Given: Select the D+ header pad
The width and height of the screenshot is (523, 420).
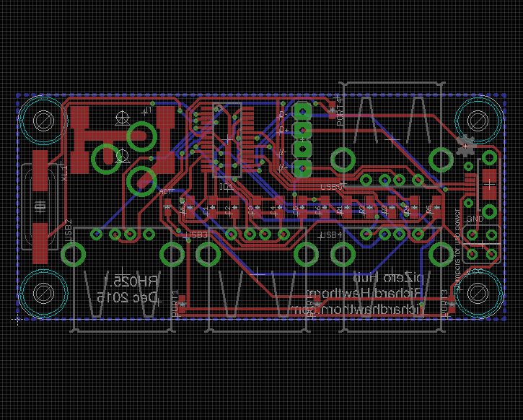Looking at the screenshot, I should point(303,129).
